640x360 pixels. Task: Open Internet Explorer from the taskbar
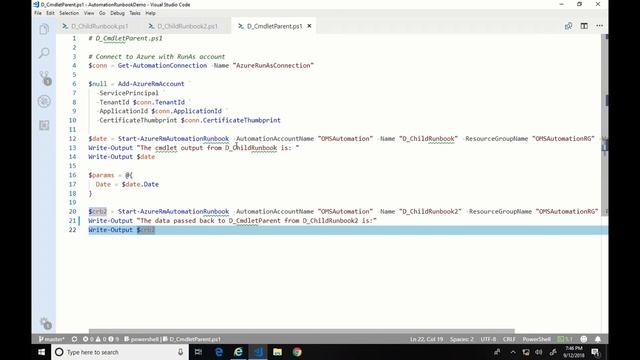pyautogui.click(x=238, y=352)
